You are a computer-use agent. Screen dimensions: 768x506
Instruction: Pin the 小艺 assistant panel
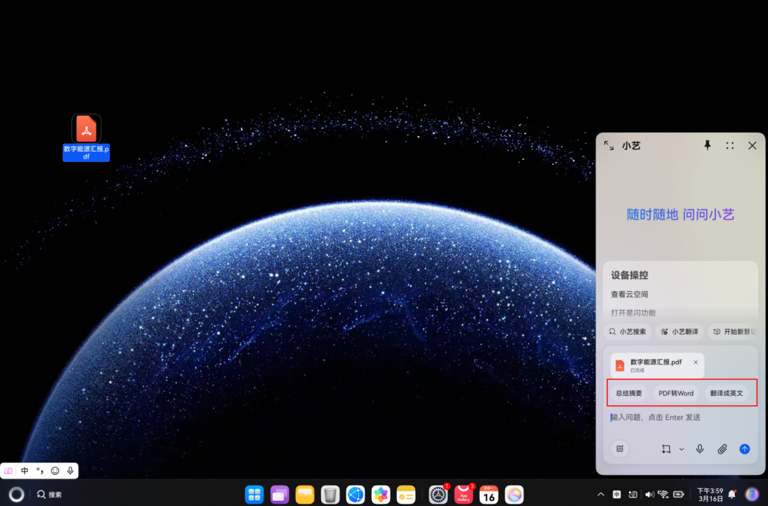(x=707, y=145)
